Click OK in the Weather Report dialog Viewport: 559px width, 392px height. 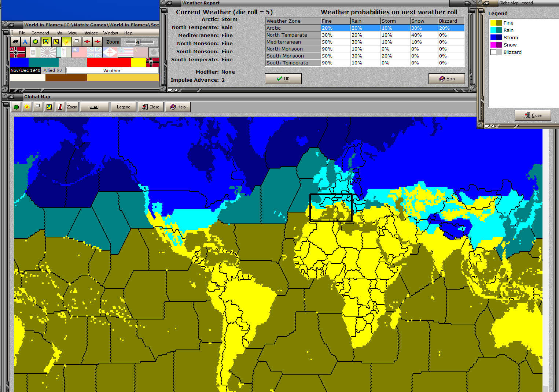click(x=283, y=78)
